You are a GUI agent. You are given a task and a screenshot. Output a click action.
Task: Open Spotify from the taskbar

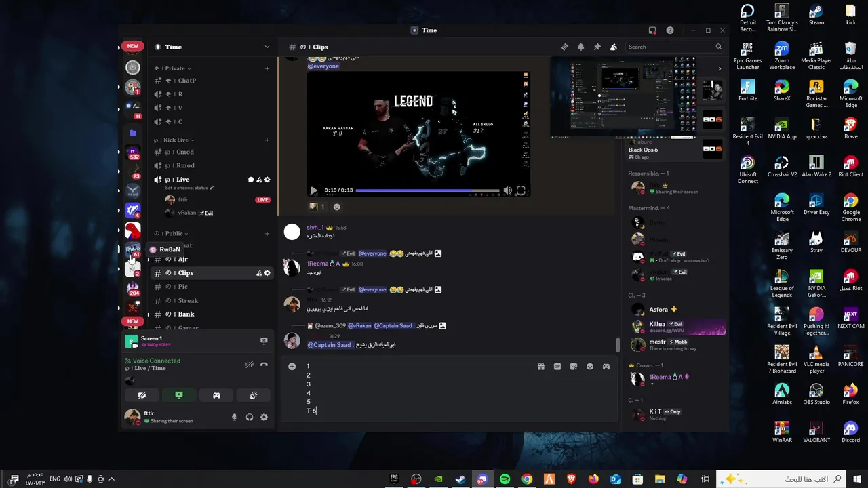[505, 479]
